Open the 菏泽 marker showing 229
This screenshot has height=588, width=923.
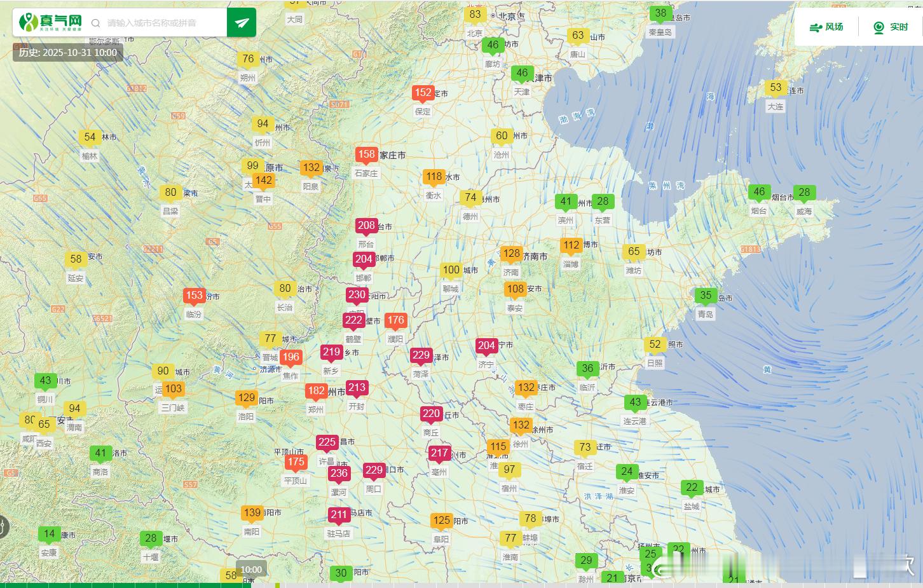(x=421, y=357)
